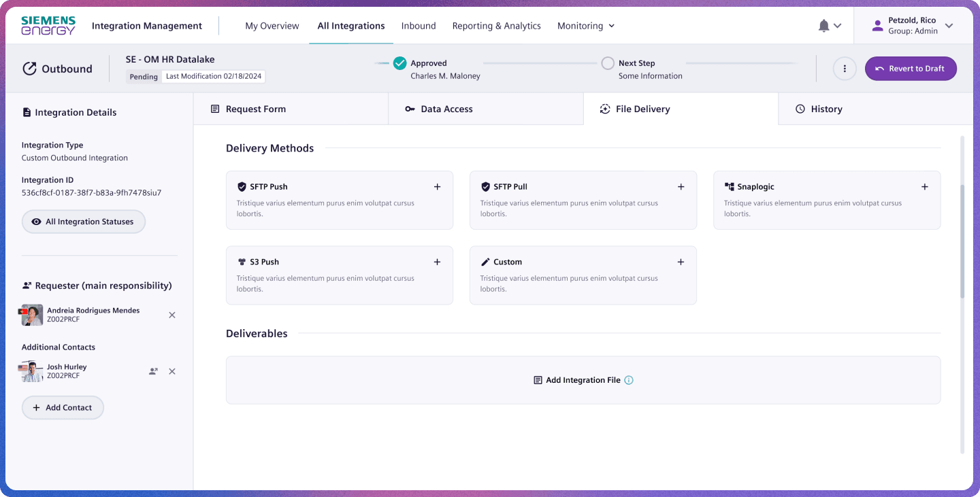Viewport: 980px width, 497px height.
Task: Show All Integration Statuses
Action: (83, 222)
